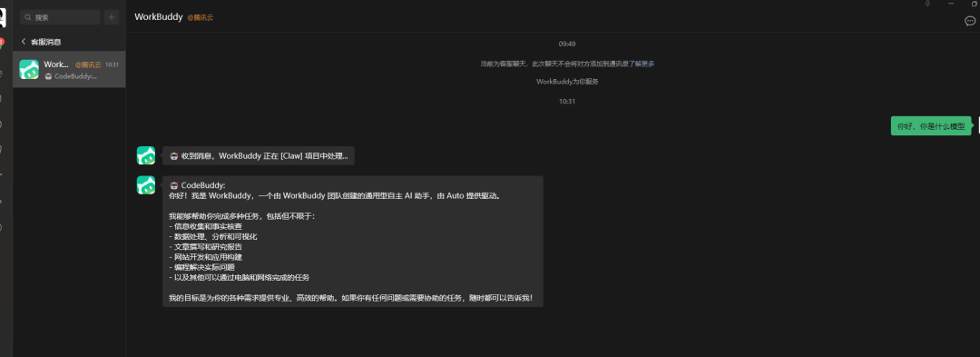Screen dimensions: 980x357
Task: Click the CodeBuddy preview in conversation list
Action: (72, 76)
